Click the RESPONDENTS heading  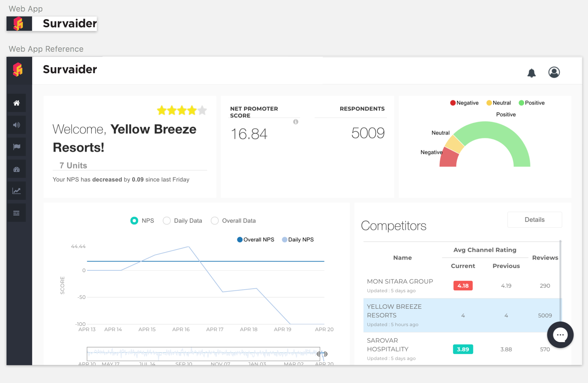[x=362, y=109]
